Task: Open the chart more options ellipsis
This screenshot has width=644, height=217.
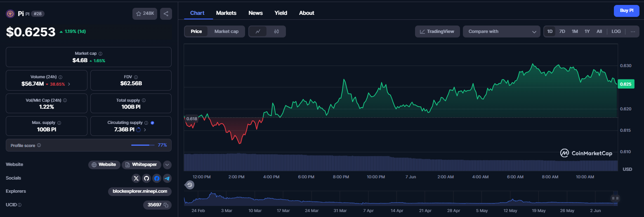Action: coord(633,31)
